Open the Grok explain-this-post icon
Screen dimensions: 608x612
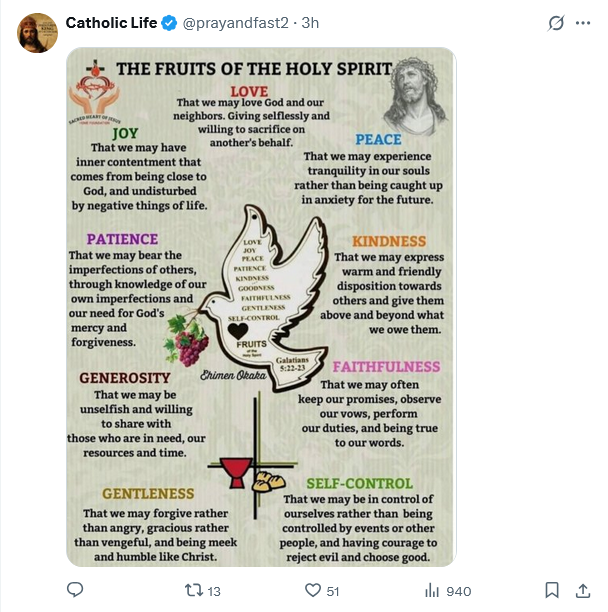click(555, 23)
